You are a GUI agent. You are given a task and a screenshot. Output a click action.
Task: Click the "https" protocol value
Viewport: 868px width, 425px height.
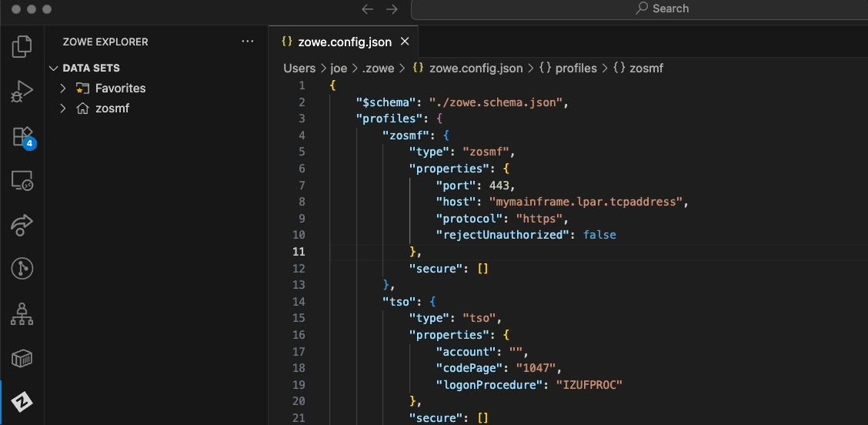(539, 219)
